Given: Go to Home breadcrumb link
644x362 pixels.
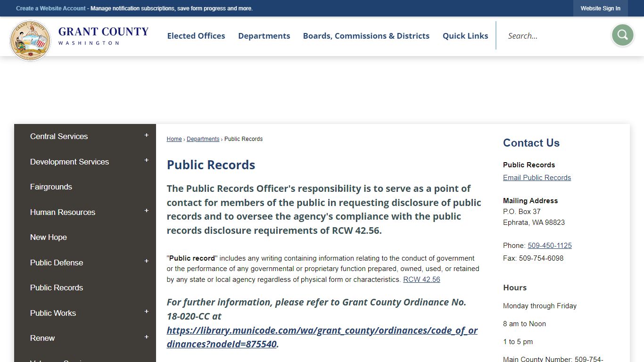Looking at the screenshot, I should pyautogui.click(x=174, y=139).
